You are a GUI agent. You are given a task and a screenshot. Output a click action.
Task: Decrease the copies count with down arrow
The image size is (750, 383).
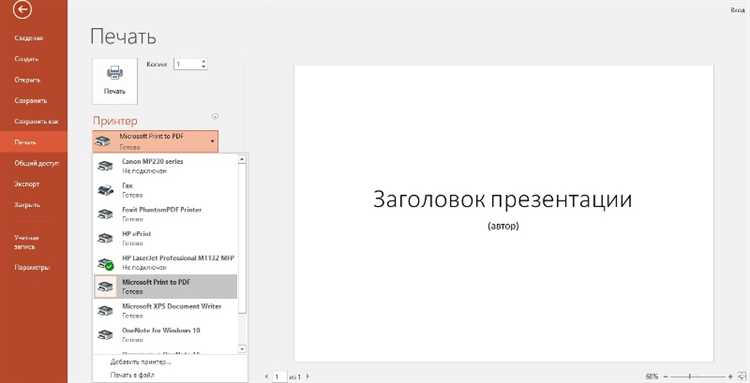[204, 67]
